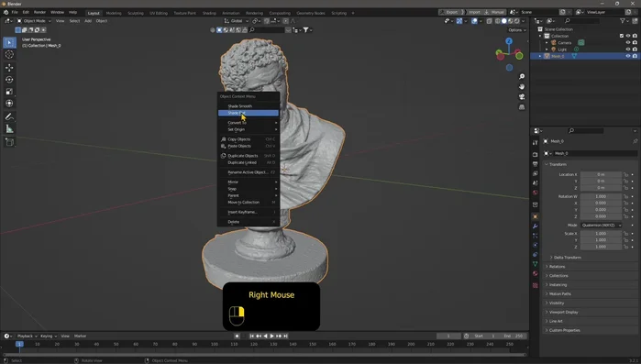Open Set Origin submenu

click(249, 129)
